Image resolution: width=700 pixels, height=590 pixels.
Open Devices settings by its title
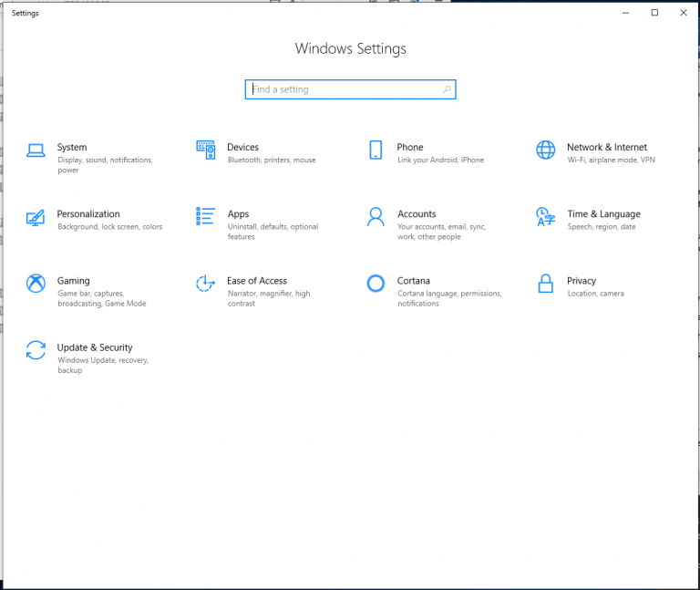(242, 148)
